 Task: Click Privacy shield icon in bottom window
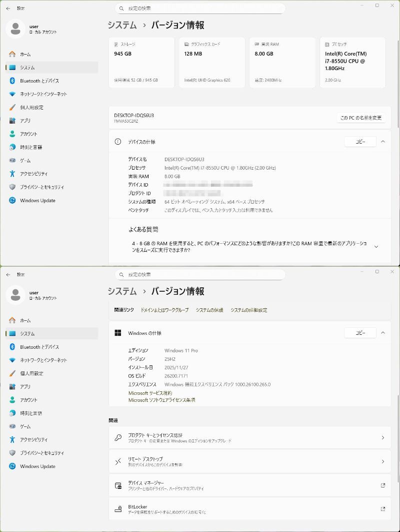tap(12, 453)
